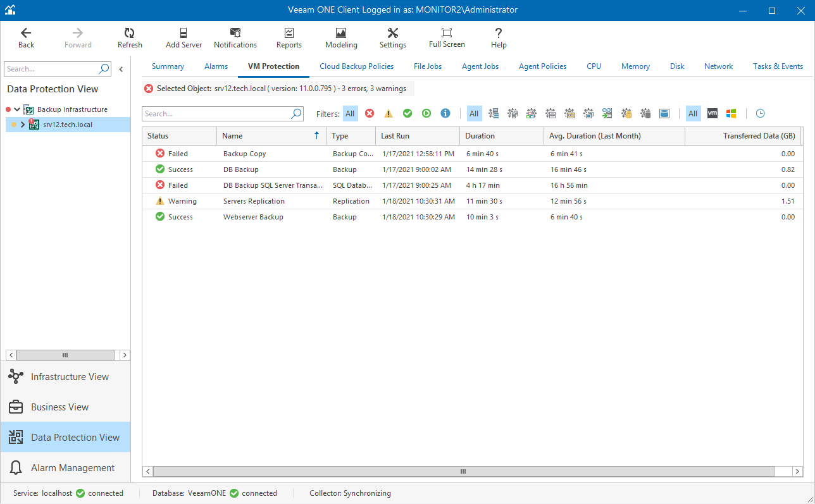Open the Agent Policies tab
The image size is (815, 504).
coord(542,66)
